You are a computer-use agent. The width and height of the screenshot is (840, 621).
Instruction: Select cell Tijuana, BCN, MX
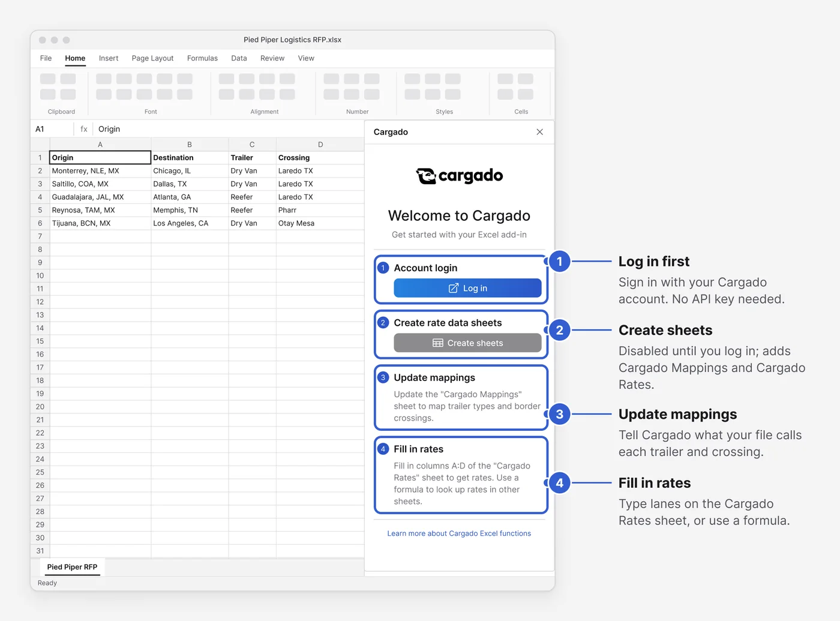click(x=100, y=223)
